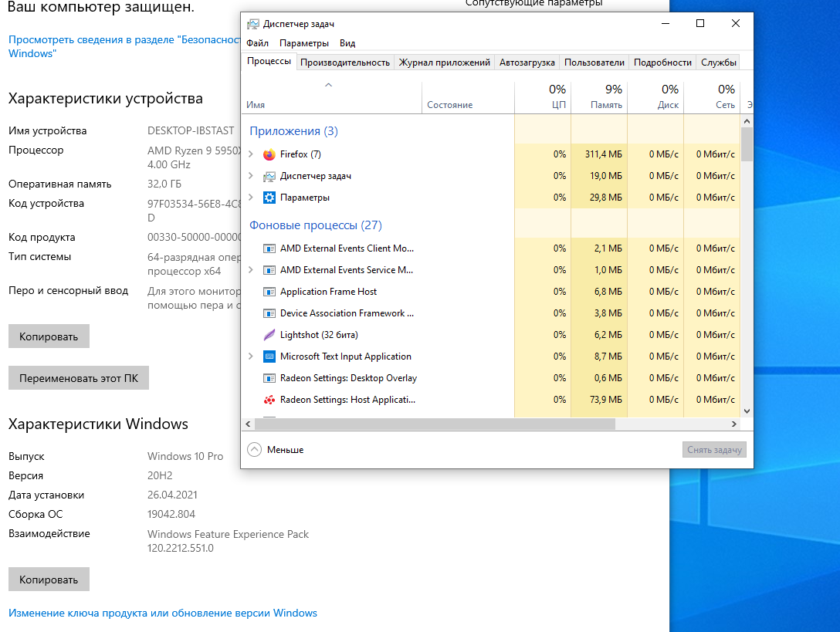
Task: Click the Диспетчер задач process icon
Action: click(x=269, y=176)
